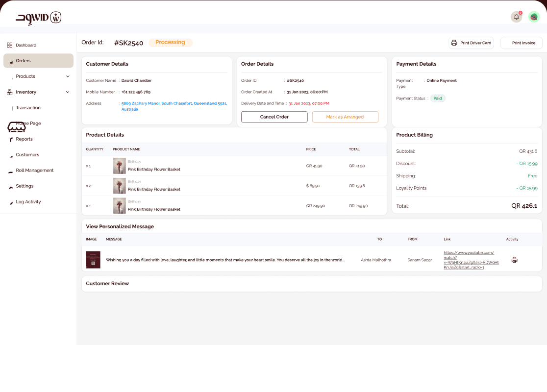
Task: Expand the Inventory submenu chevron
Action: pyautogui.click(x=68, y=92)
